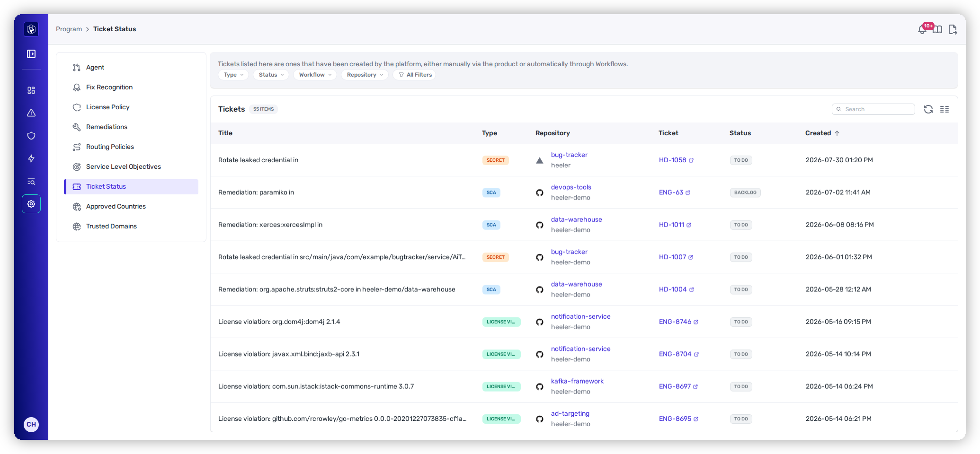Click SCA type badge in xercesImpl row
The width and height of the screenshot is (980, 454).
[491, 225]
